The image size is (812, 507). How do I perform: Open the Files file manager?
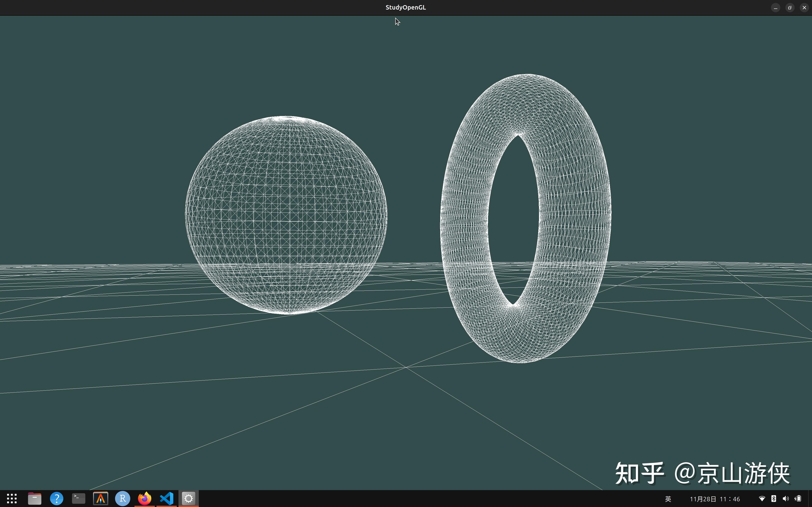(34, 499)
